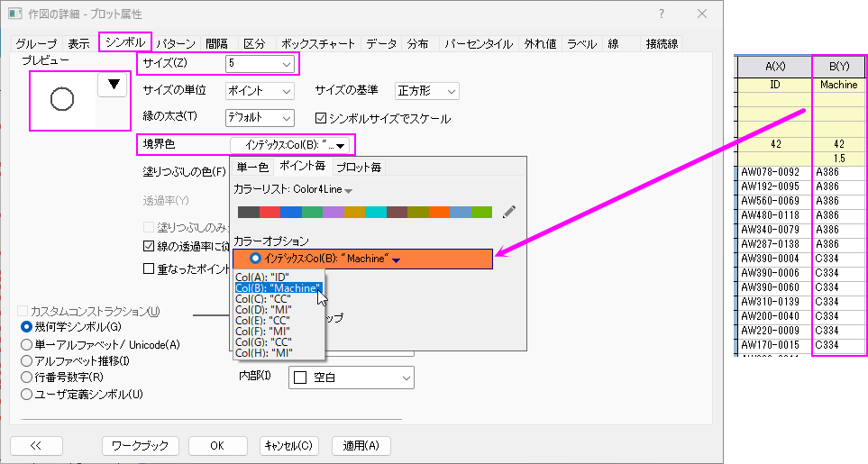Switch to the グループ tab
The height and width of the screenshot is (464, 868).
point(36,43)
